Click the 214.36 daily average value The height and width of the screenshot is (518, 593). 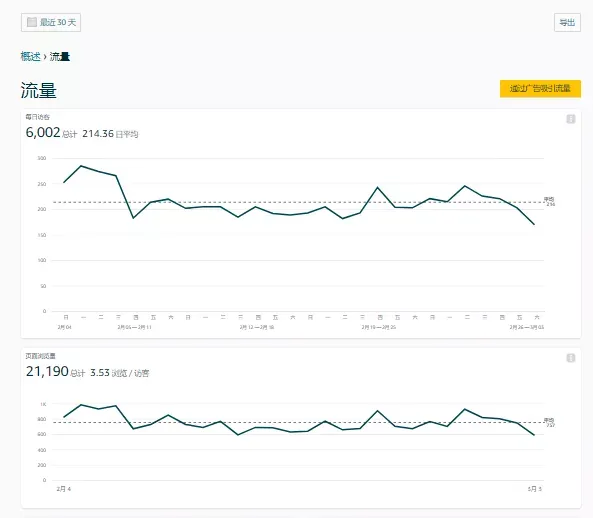98,133
